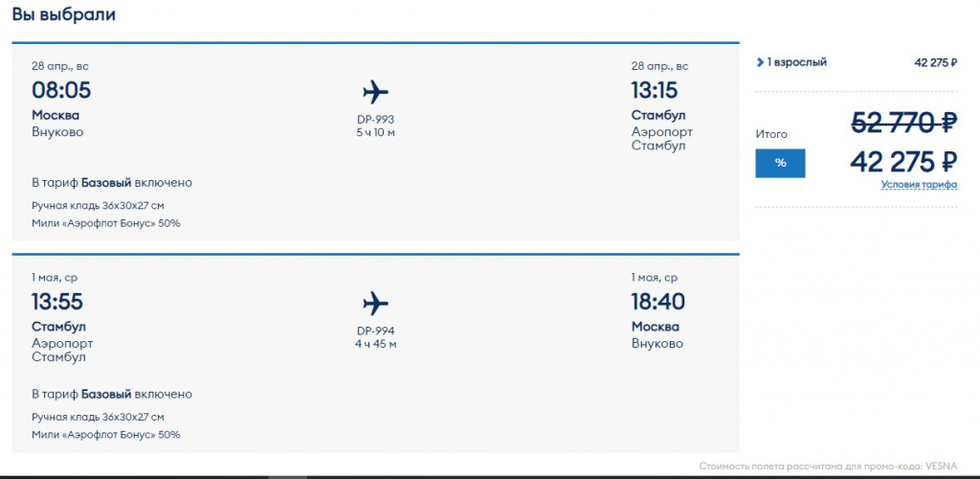
Task: Select the 08:05 departure time from Москва
Action: coord(61,91)
